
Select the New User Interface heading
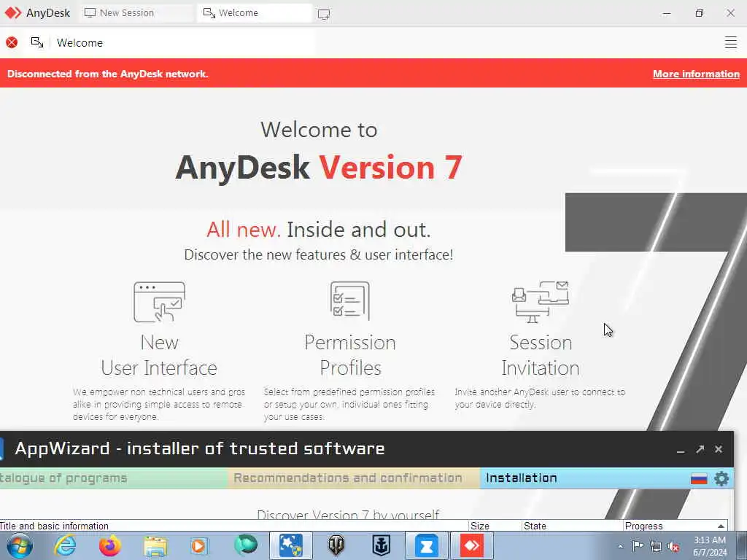[x=159, y=355]
